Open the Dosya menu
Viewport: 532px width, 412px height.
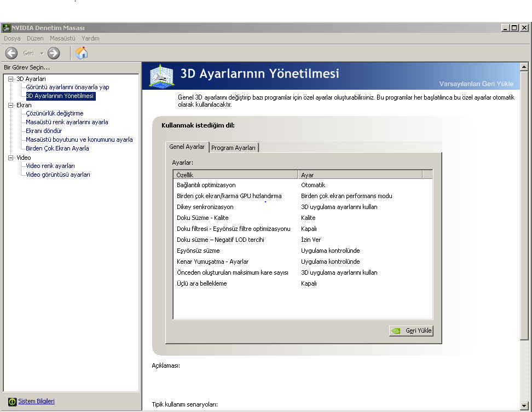pos(12,38)
